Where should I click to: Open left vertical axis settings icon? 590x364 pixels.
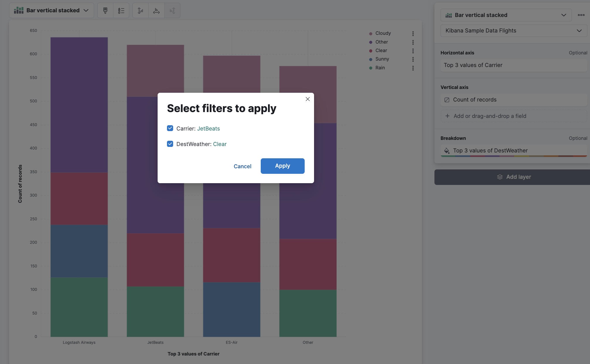point(140,10)
